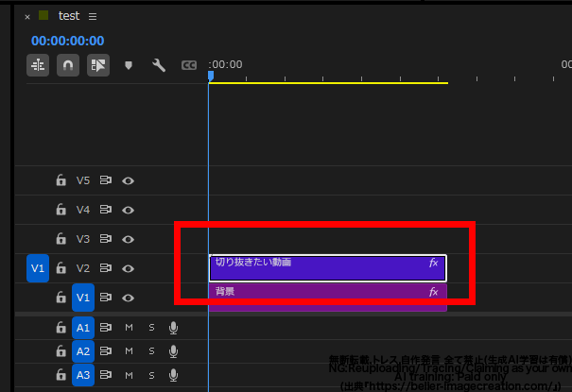Toggle lock on track V1
572x392 pixels.
(x=61, y=298)
